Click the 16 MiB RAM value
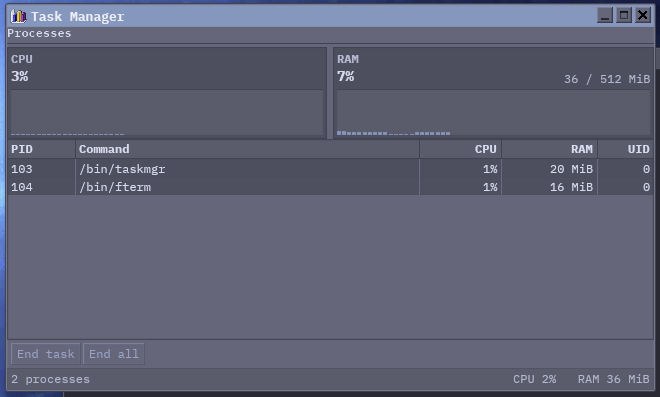 571,187
